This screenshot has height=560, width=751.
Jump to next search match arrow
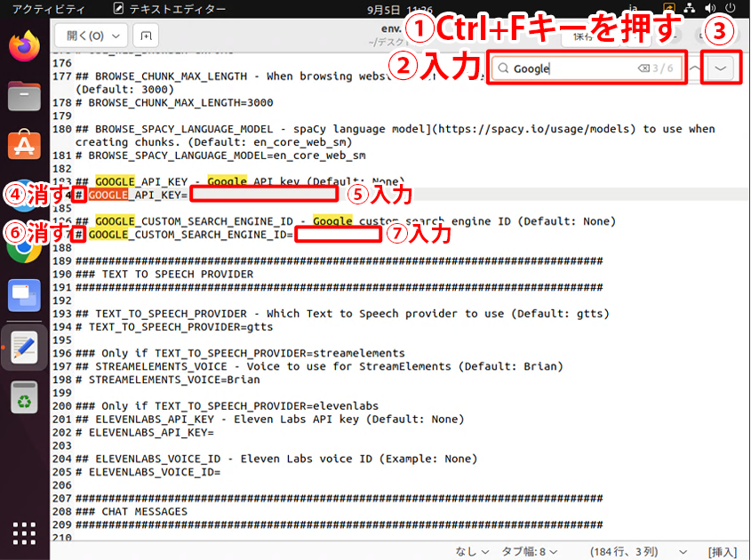pos(721,69)
